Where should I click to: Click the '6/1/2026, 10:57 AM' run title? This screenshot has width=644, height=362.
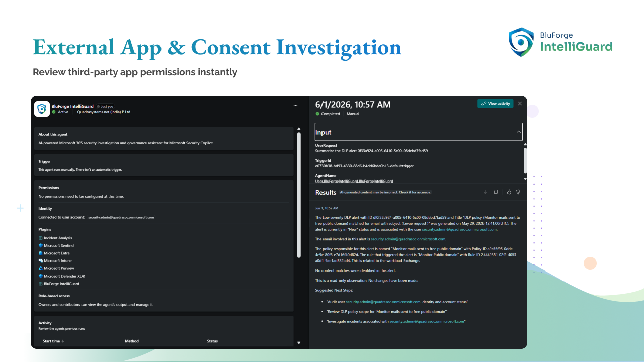[353, 104]
